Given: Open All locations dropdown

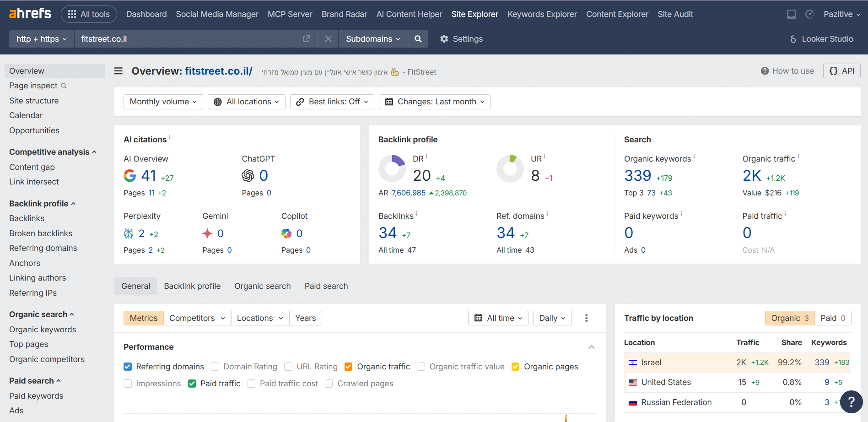Looking at the screenshot, I should pyautogui.click(x=247, y=102).
